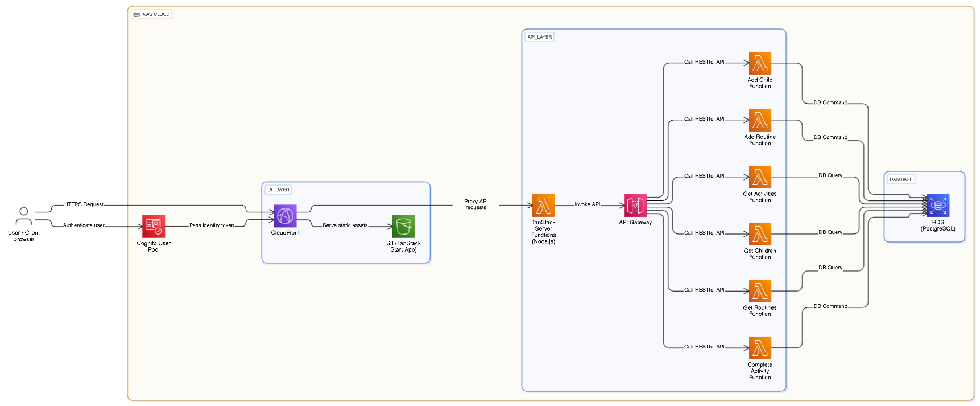
Task: Click the Serve static assets edge label
Action: coord(345,225)
